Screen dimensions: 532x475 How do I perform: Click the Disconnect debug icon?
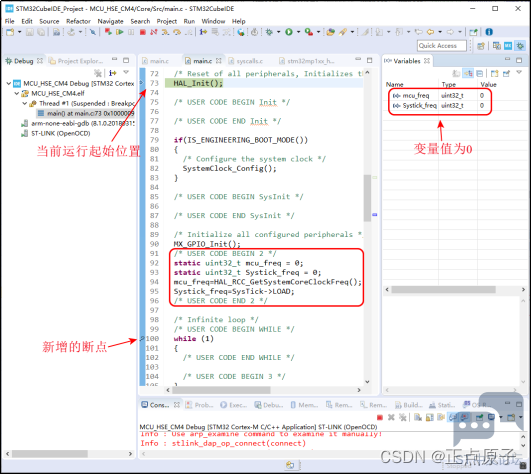point(154,32)
